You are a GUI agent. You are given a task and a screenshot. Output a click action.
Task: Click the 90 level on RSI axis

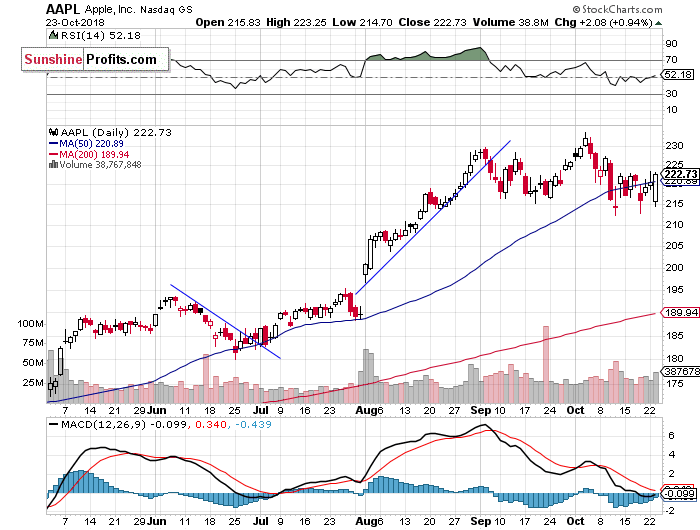point(671,43)
